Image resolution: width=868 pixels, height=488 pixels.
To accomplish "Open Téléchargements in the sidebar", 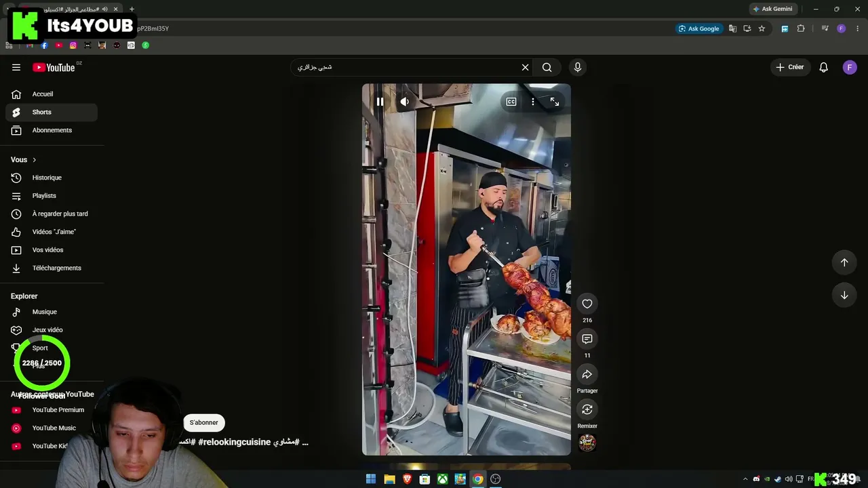I will click(52, 268).
